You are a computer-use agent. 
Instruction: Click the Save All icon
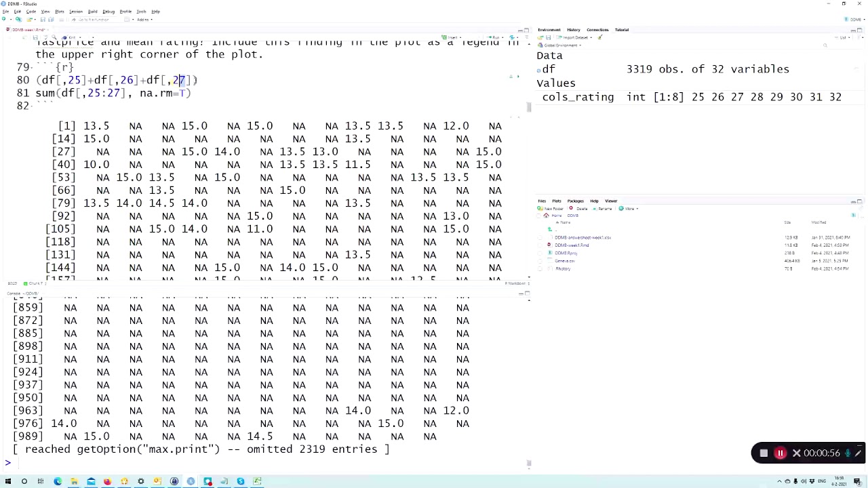click(x=51, y=19)
